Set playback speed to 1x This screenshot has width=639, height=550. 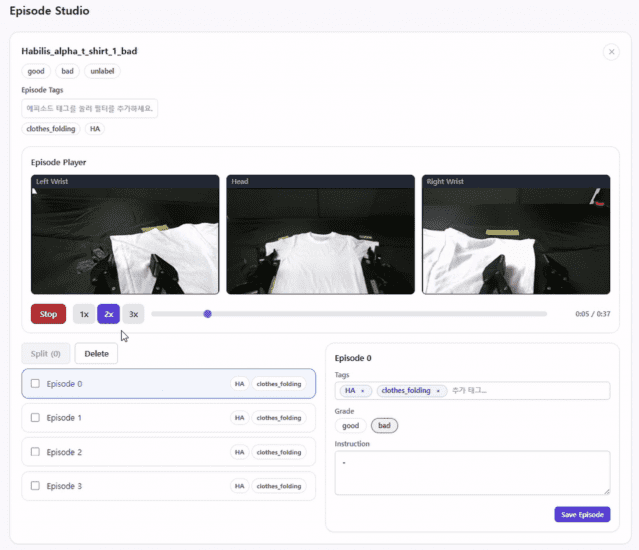click(84, 314)
